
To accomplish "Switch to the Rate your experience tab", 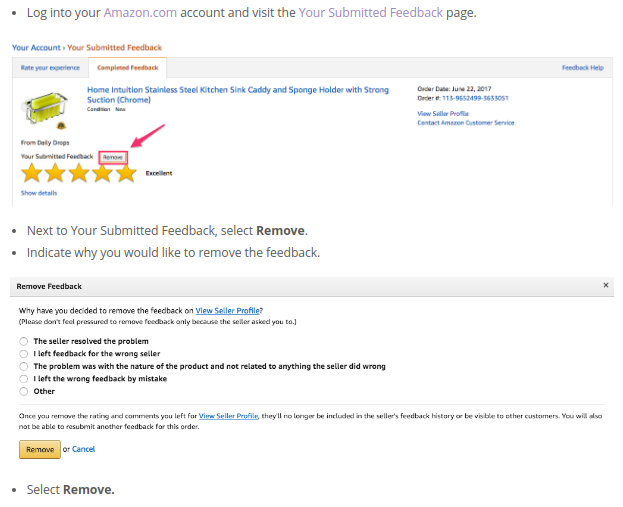I will (50, 68).
